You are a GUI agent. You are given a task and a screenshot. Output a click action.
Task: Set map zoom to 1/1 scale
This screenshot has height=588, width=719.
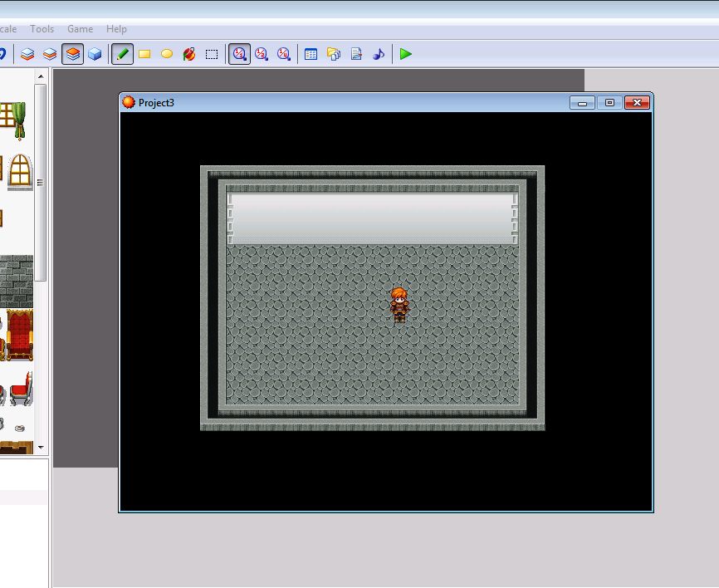[x=239, y=54]
